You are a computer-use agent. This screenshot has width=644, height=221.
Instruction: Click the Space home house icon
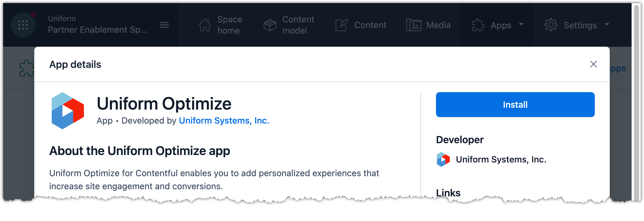(205, 25)
